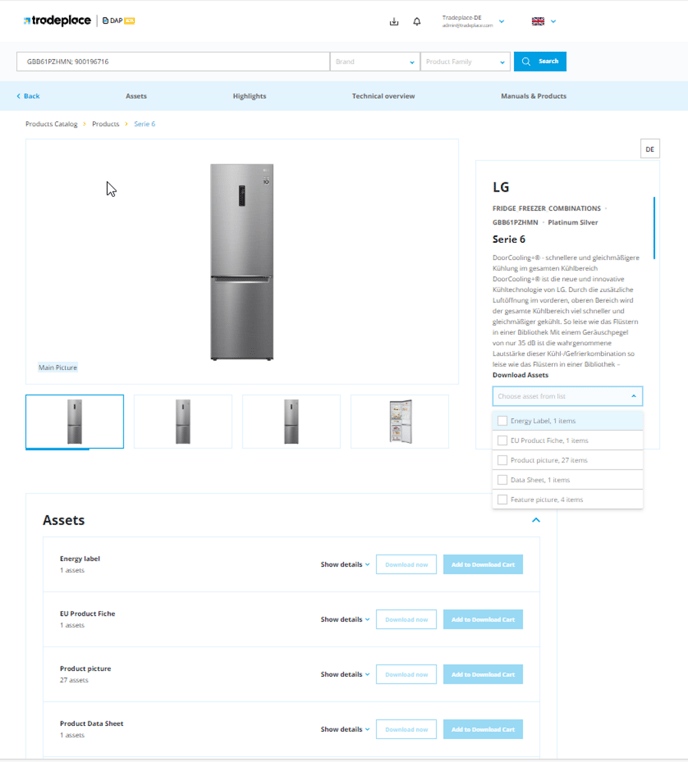Download now the Product picture assets
The width and height of the screenshot is (688, 762).
(x=406, y=674)
